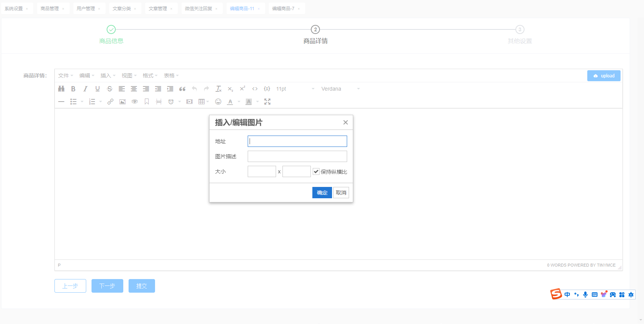Center align the text
This screenshot has width=644, height=324.
[134, 89]
